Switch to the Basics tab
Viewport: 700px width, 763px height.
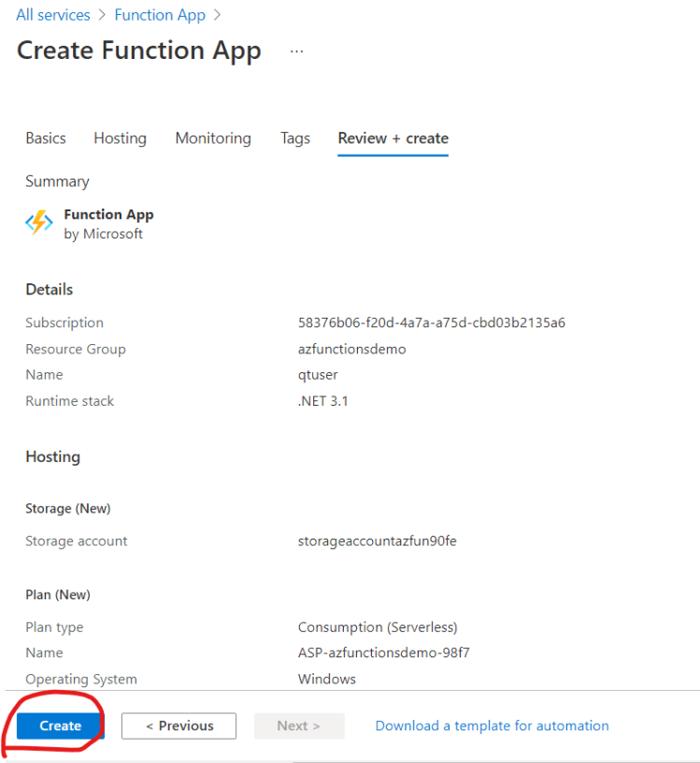pos(46,138)
